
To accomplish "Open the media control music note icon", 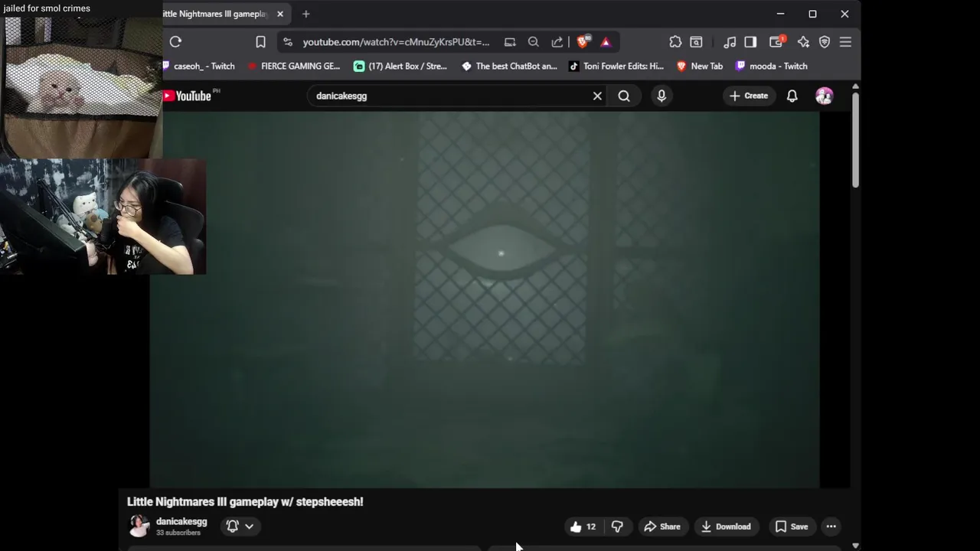I will tap(730, 42).
